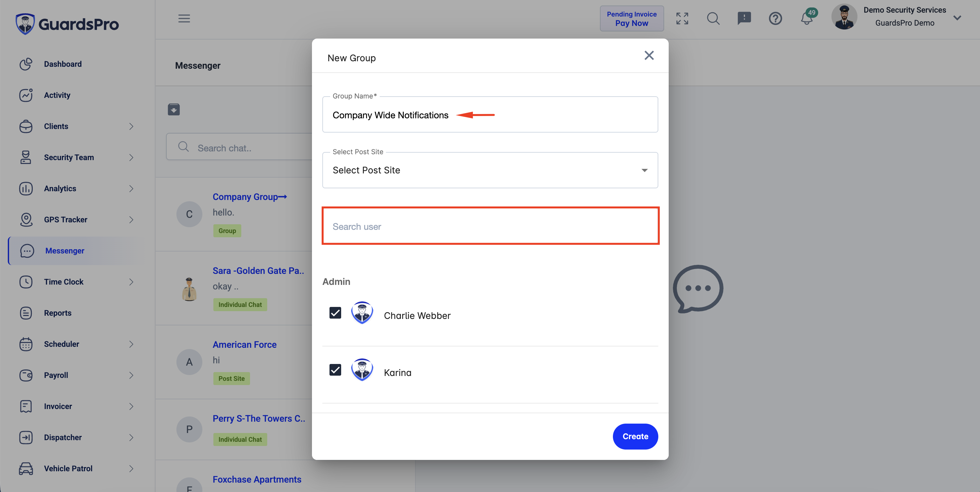Click the Time Clock icon
980x492 pixels.
(26, 282)
